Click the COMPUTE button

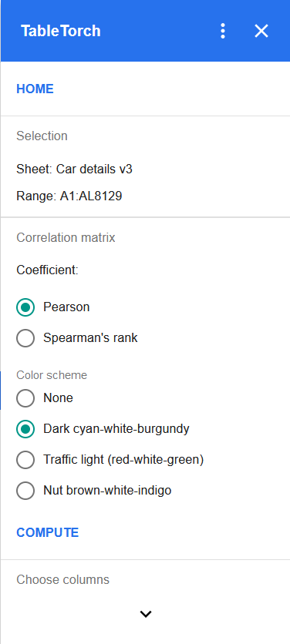click(47, 533)
